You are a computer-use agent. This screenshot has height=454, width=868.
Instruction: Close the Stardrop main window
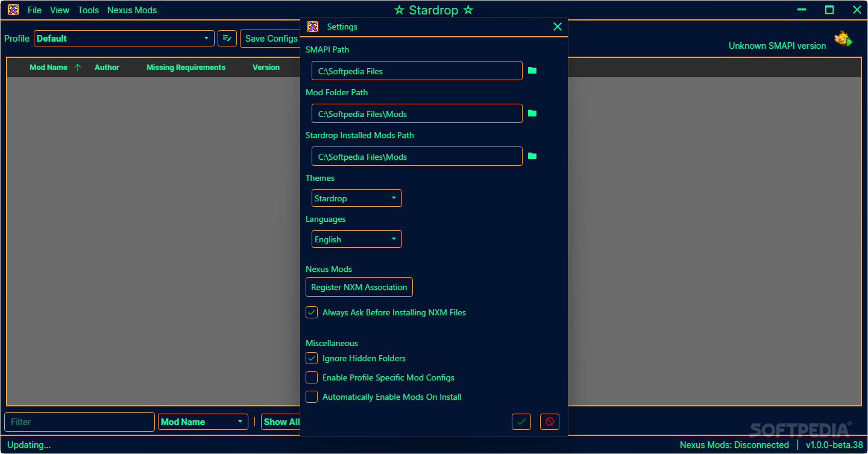(x=857, y=10)
